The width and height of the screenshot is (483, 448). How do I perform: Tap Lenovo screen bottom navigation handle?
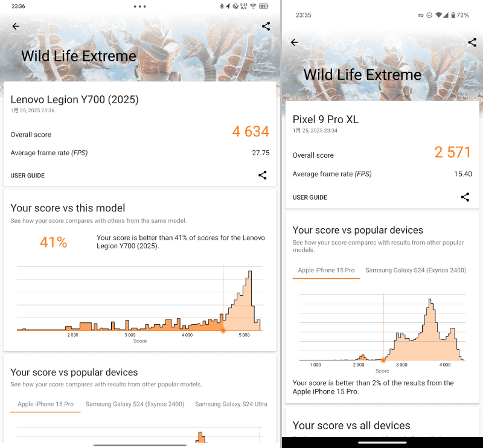point(140,445)
